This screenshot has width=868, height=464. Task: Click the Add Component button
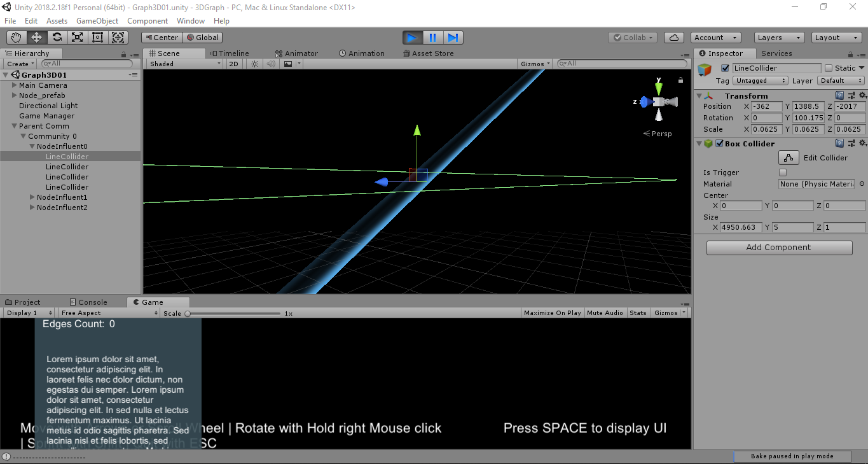779,248
